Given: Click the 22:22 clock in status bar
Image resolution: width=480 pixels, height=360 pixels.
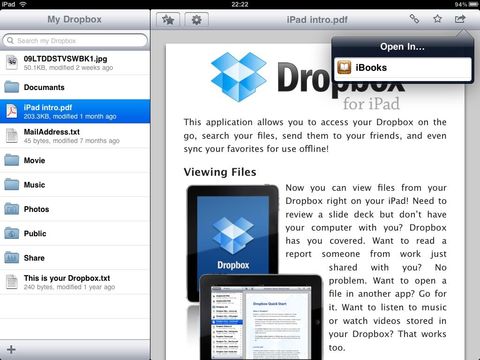Looking at the screenshot, I should tap(240, 4).
